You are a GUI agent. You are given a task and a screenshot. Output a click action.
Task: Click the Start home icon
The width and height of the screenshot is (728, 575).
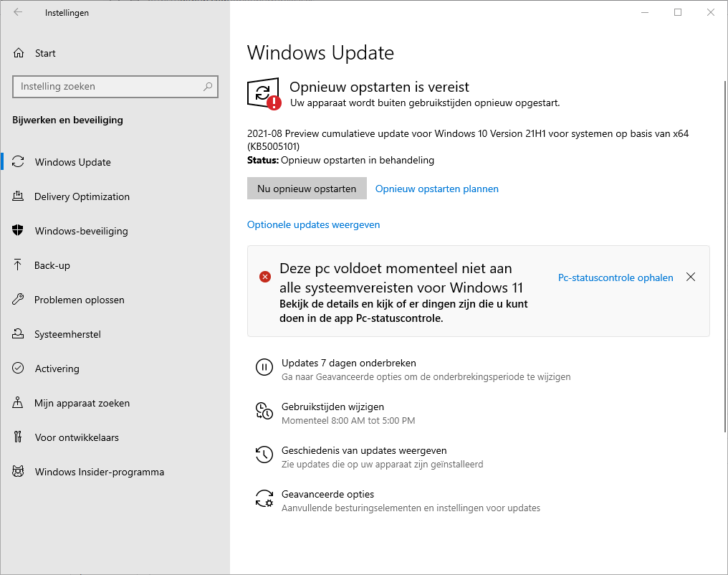point(19,53)
